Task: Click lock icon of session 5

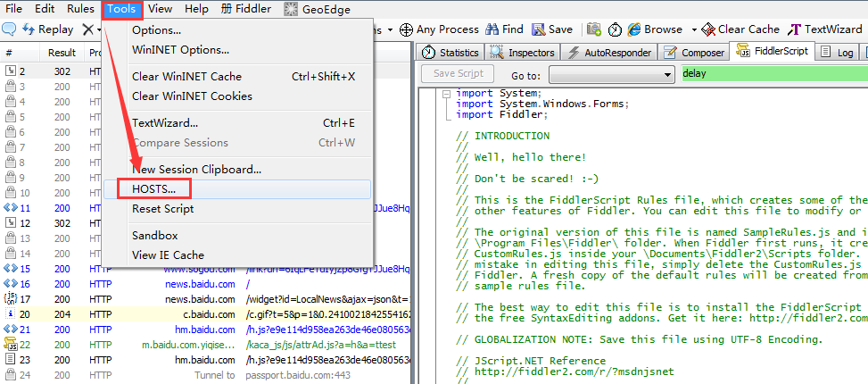Action: click(x=10, y=116)
